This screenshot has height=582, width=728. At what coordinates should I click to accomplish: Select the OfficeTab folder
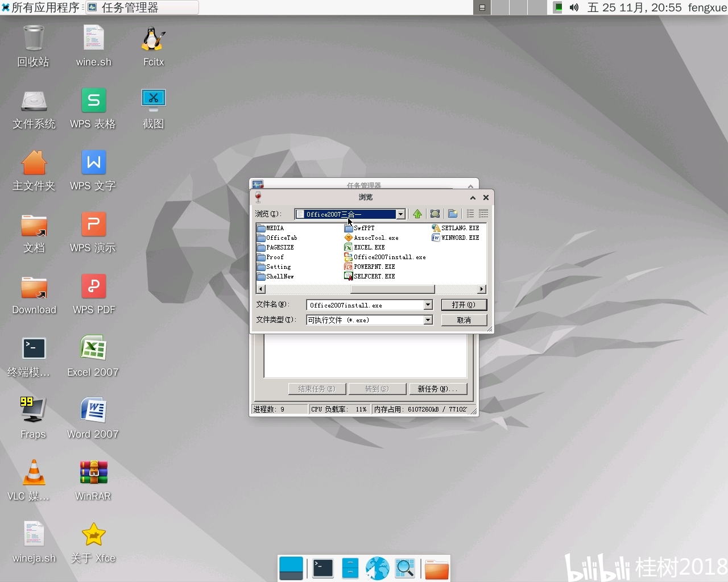coord(277,238)
